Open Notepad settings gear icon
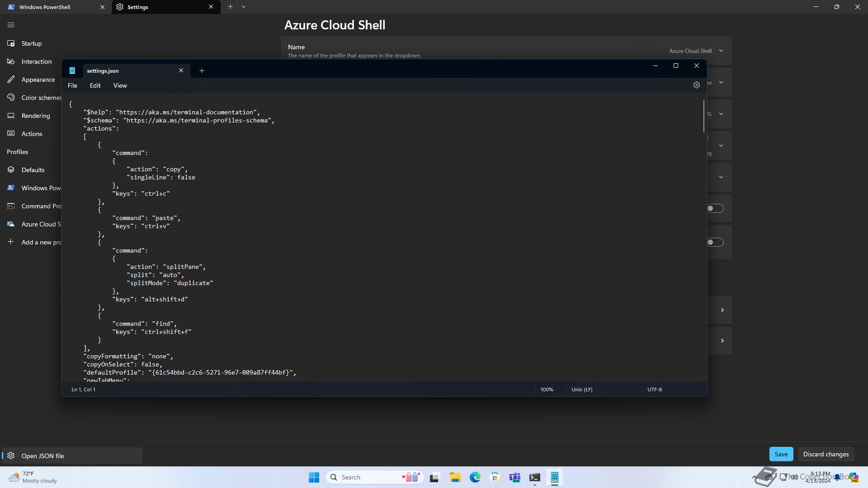868x488 pixels. pos(696,85)
